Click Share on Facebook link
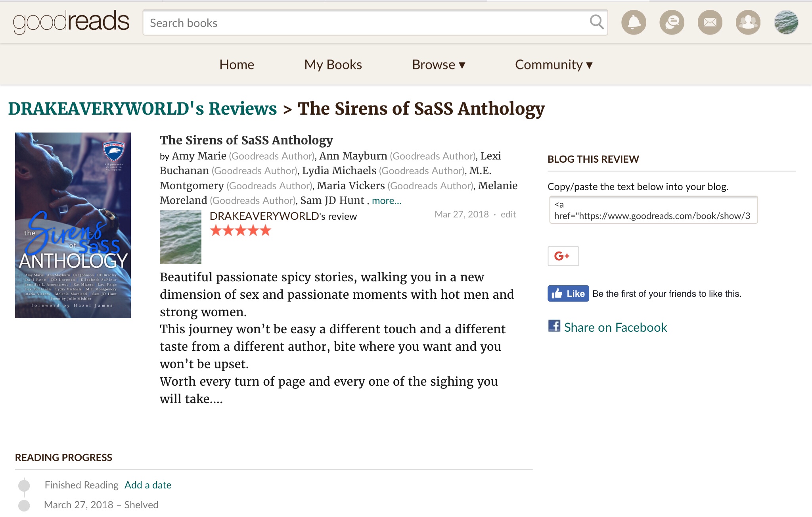This screenshot has height=517, width=812. pos(615,327)
